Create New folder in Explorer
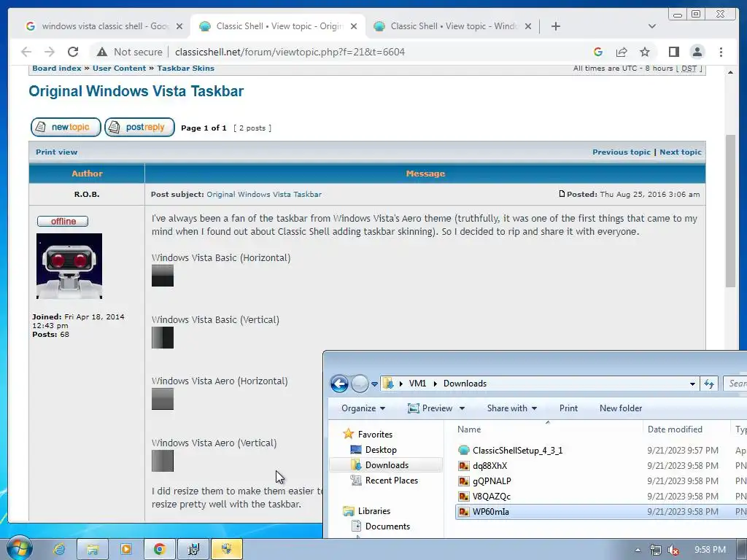 620,408
